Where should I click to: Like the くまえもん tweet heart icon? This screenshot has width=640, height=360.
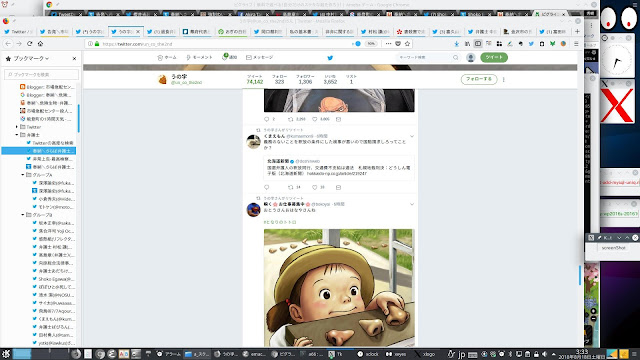point(315,187)
